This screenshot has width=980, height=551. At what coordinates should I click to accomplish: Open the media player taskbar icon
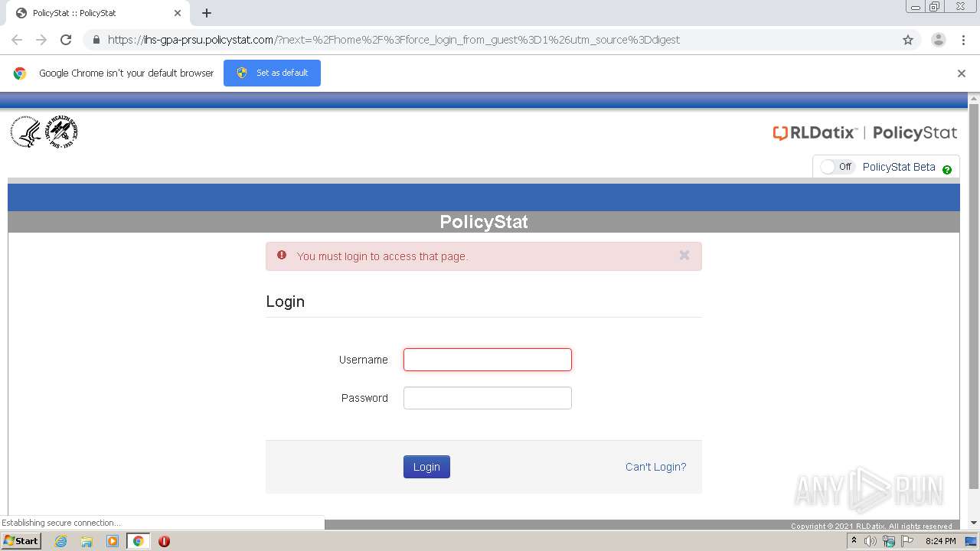pyautogui.click(x=113, y=541)
